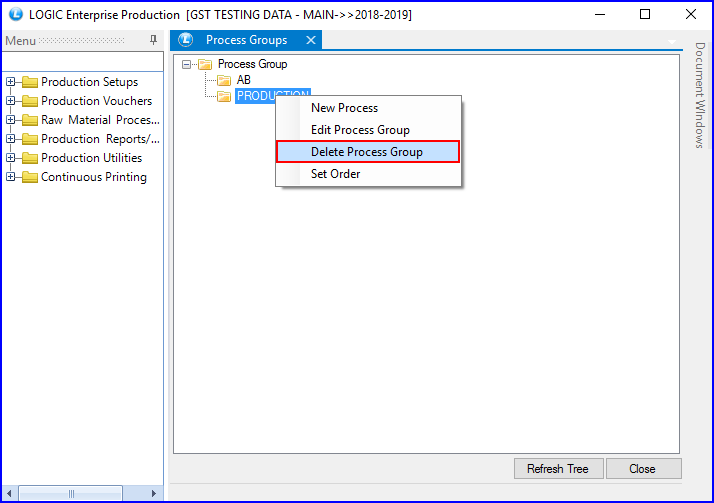The width and height of the screenshot is (714, 503).
Task: Minimize the LOGIC Enterprise window
Action: coord(600,15)
